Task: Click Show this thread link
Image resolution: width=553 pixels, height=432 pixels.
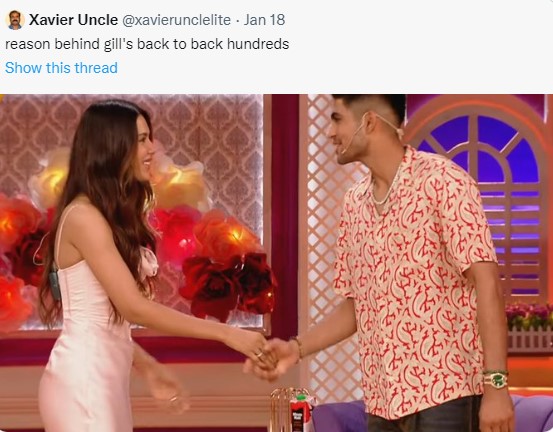Action: coord(61,68)
